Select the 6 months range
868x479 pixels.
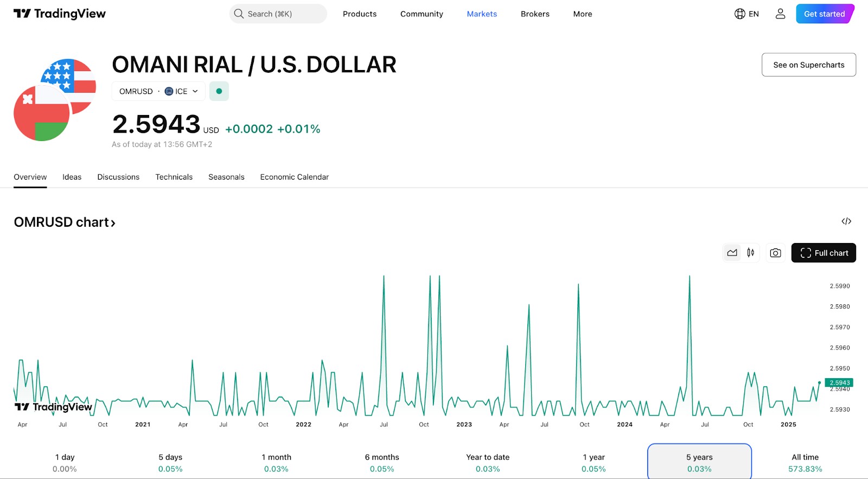[382, 463]
